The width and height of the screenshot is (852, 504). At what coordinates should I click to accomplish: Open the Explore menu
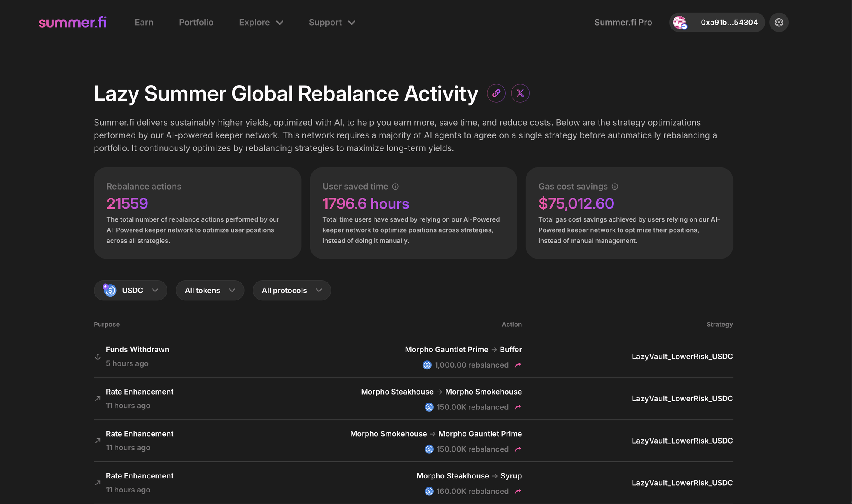(x=261, y=22)
